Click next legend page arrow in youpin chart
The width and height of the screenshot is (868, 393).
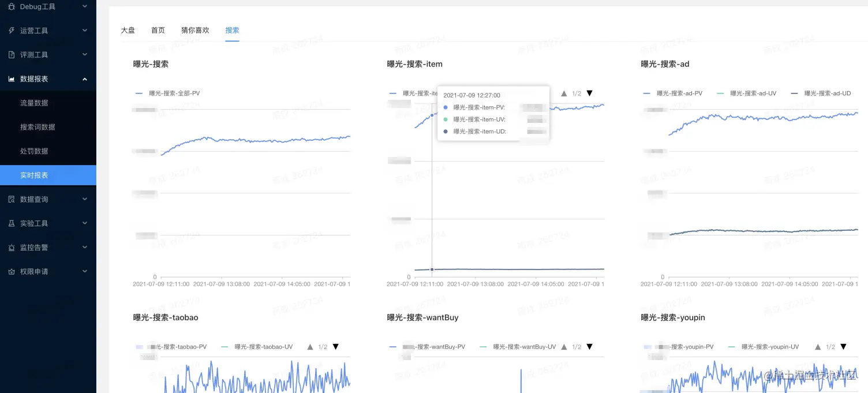click(843, 347)
